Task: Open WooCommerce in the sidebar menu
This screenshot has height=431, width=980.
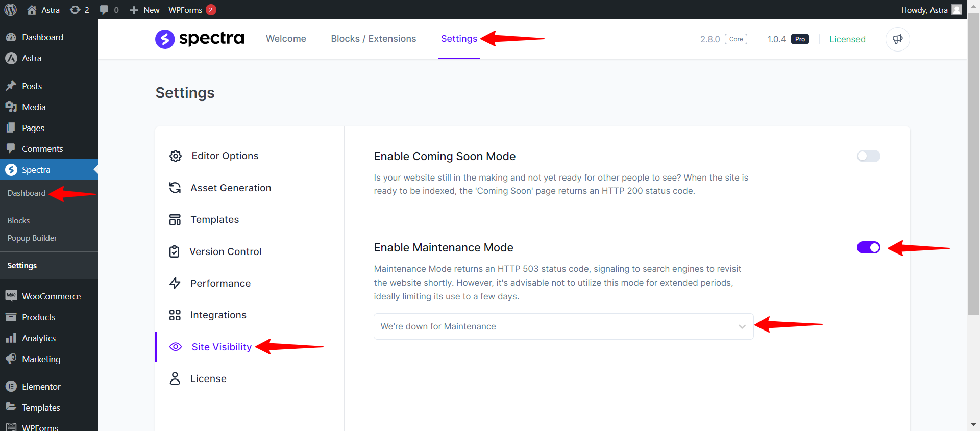Action: tap(51, 296)
